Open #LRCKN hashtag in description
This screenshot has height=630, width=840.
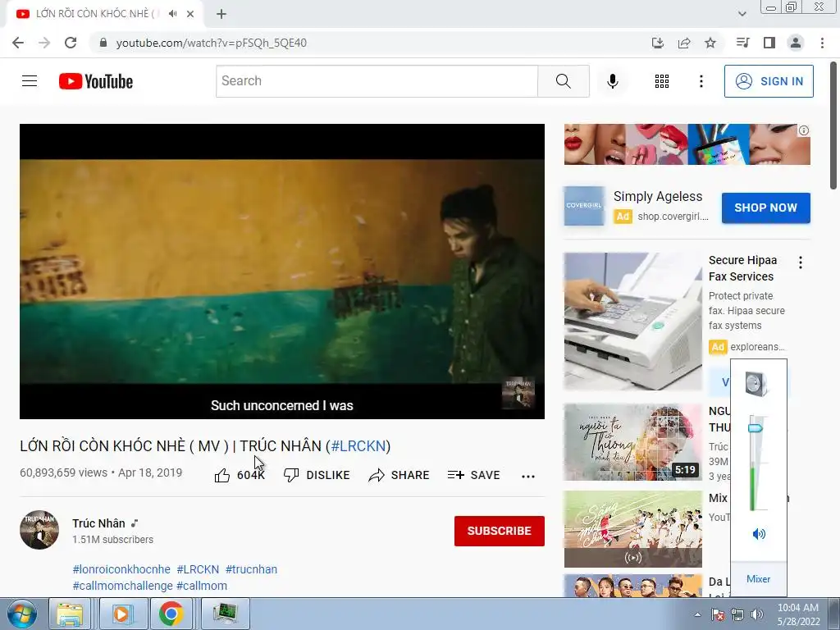[198, 569]
